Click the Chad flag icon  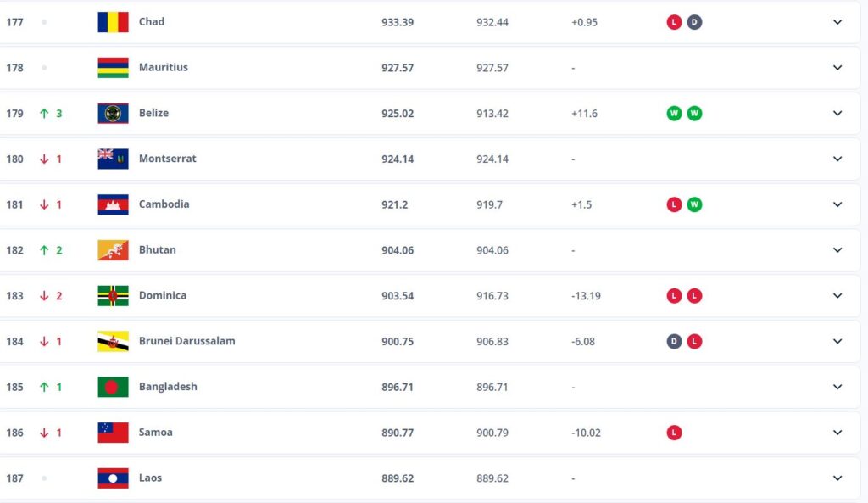coord(113,22)
